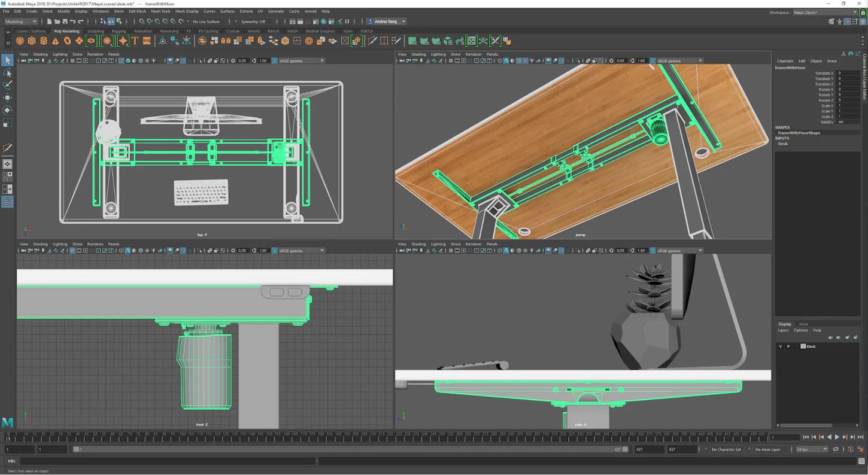Click the Polygon Type text tool icon
Viewport: 868px width, 475px height.
pyautogui.click(x=133, y=41)
